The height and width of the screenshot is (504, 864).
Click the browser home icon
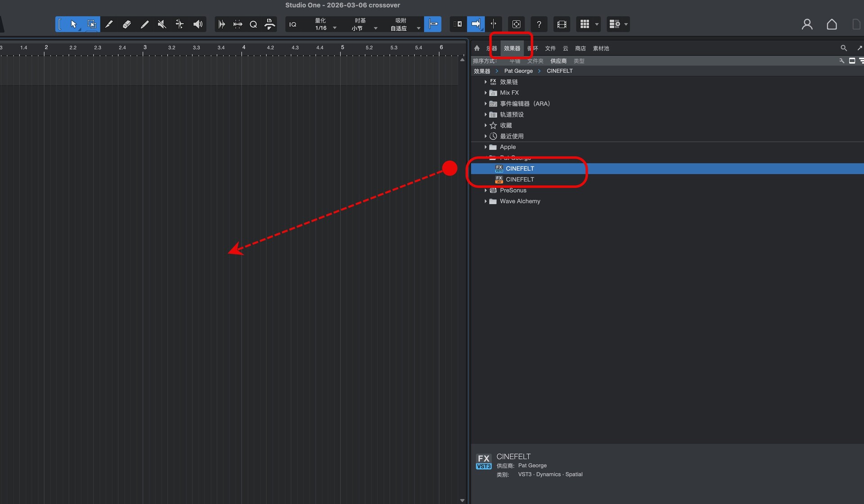[477, 48]
